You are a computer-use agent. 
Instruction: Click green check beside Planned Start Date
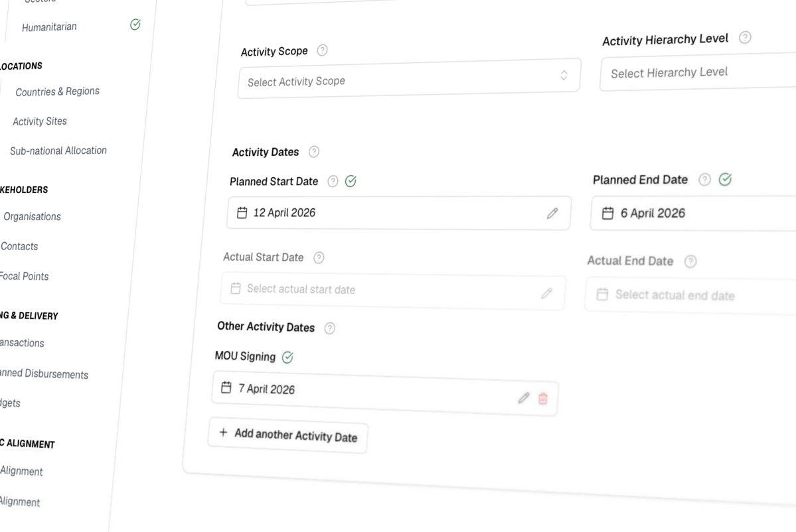(x=351, y=181)
